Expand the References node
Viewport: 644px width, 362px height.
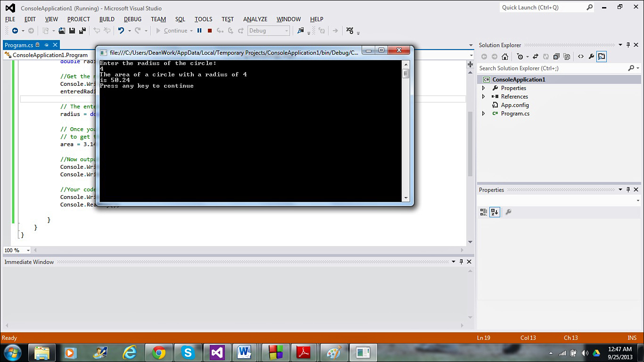click(x=483, y=97)
